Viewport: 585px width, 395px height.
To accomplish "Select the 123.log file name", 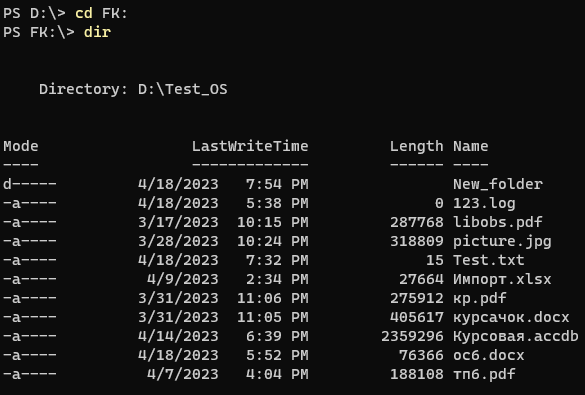I will point(484,204).
